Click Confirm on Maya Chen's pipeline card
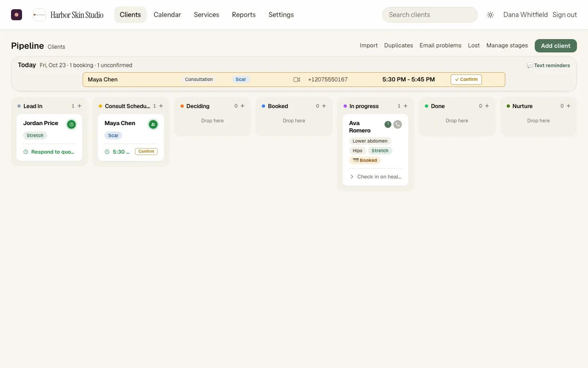588x368 pixels. [x=147, y=151]
